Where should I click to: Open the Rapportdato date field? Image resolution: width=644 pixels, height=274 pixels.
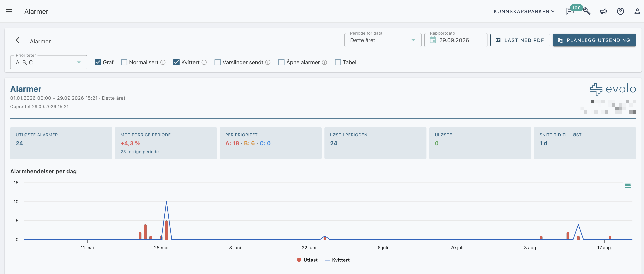point(456,40)
